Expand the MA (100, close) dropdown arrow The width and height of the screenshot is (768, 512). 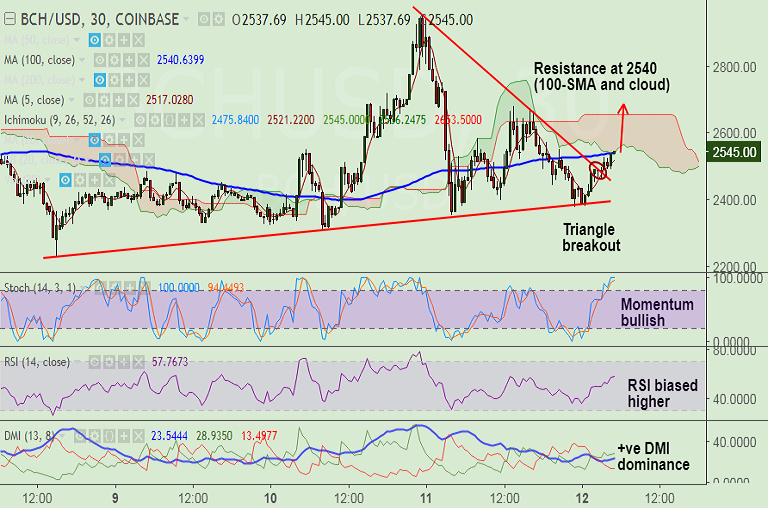(x=82, y=60)
